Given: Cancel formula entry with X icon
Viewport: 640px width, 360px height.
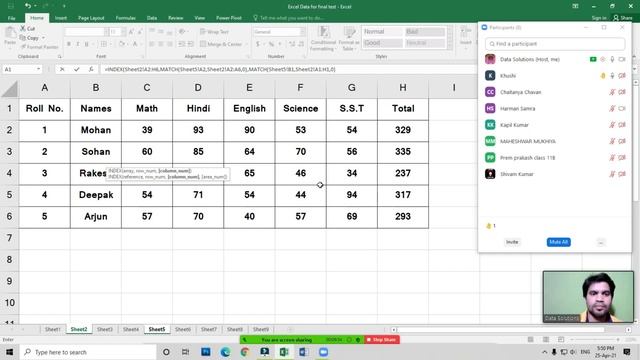Looking at the screenshot, I should point(62,69).
